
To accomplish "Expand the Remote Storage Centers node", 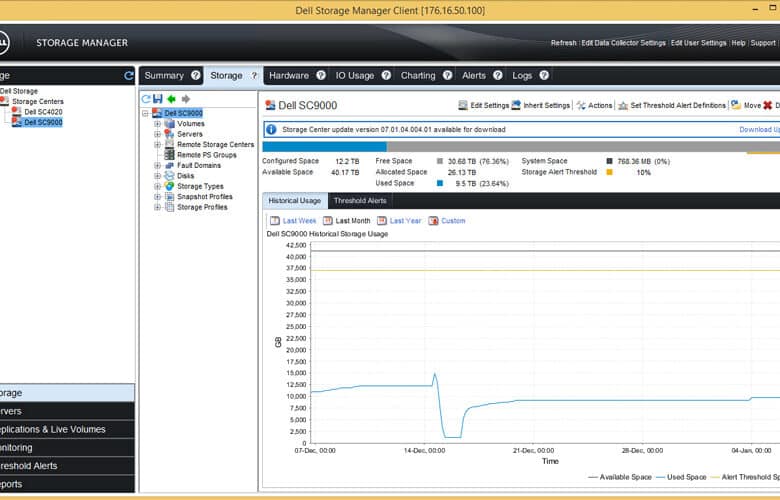I will (157, 144).
